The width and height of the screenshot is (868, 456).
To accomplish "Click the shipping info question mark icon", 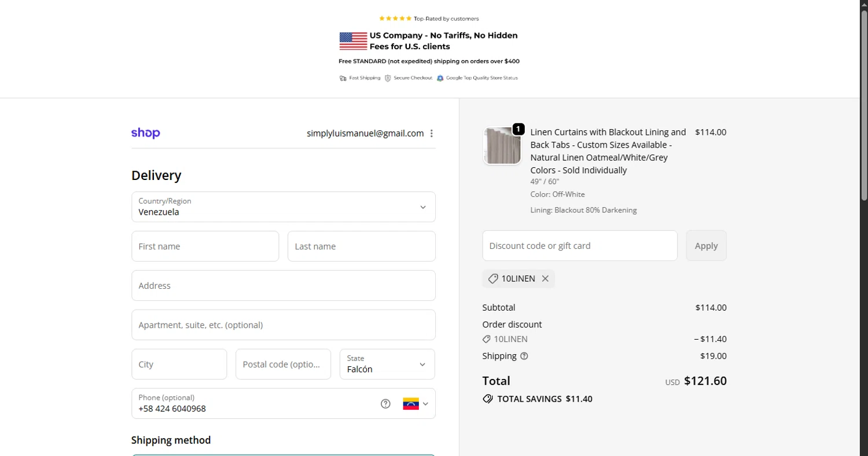I will (x=524, y=356).
